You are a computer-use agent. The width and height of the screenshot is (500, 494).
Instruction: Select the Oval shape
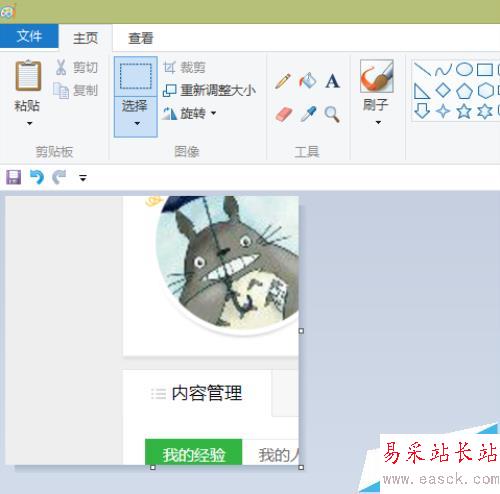click(x=464, y=70)
